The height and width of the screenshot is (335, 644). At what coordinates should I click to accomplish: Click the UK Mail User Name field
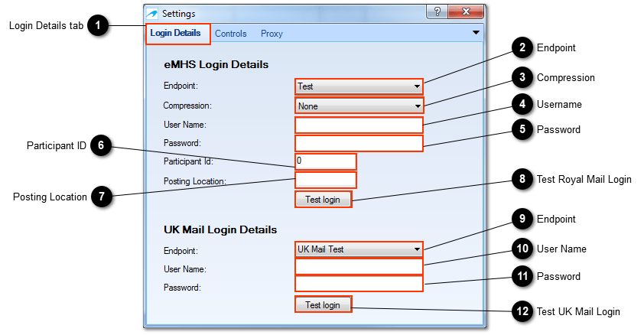tap(359, 267)
